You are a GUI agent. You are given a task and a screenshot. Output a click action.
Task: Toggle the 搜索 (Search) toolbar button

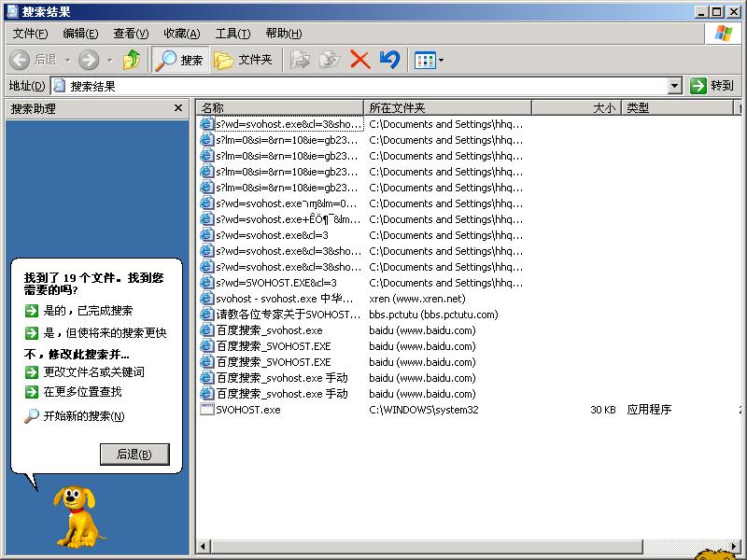pyautogui.click(x=180, y=60)
